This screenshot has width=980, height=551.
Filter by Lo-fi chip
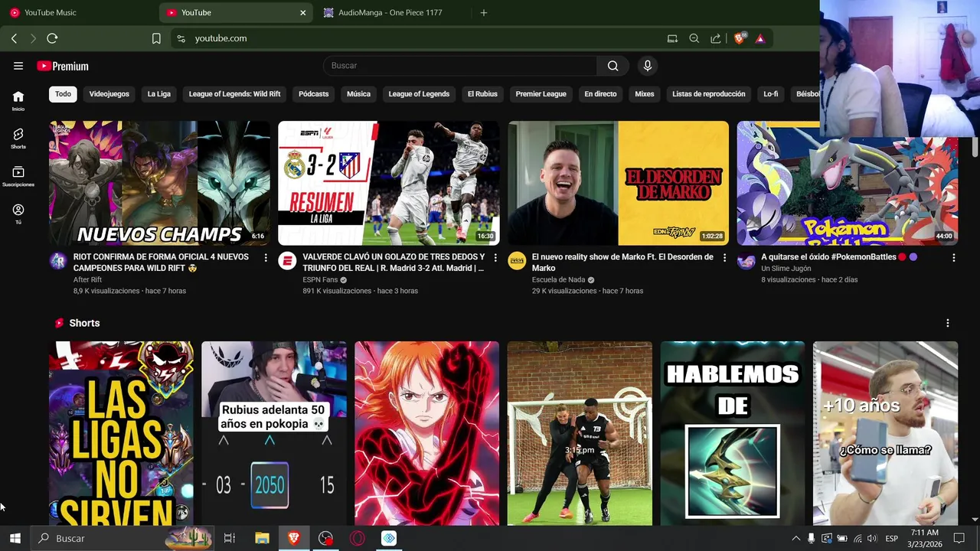(771, 94)
